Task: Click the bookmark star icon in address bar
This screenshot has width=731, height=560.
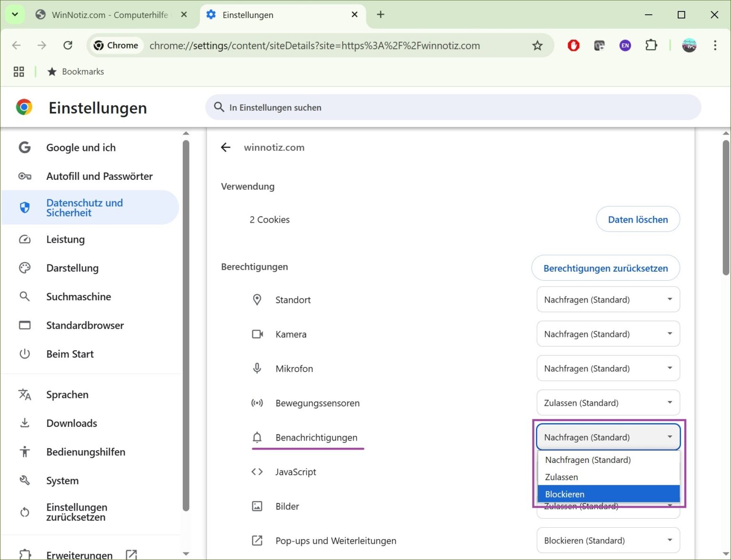Action: pyautogui.click(x=537, y=46)
